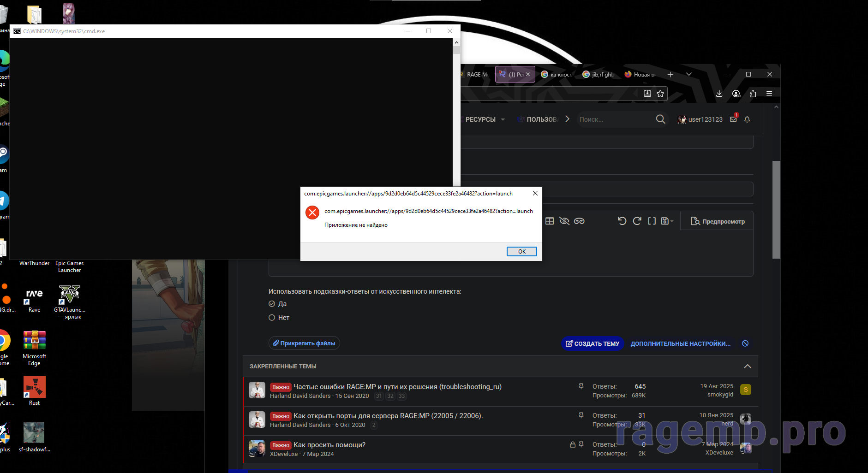Click the forum search magnifier icon

click(660, 119)
